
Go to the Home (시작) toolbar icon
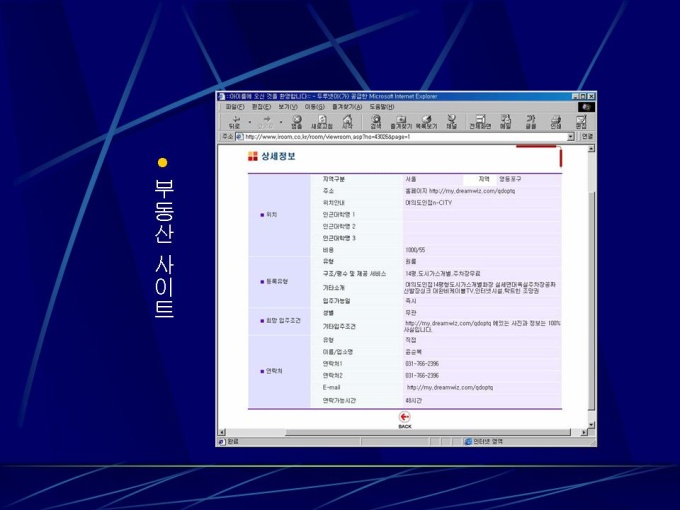346,121
